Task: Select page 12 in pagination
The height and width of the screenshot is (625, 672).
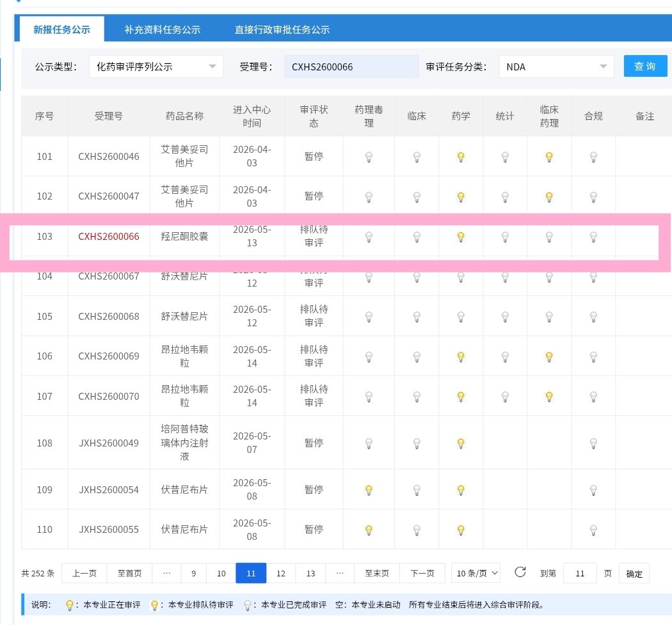Action: pos(281,573)
